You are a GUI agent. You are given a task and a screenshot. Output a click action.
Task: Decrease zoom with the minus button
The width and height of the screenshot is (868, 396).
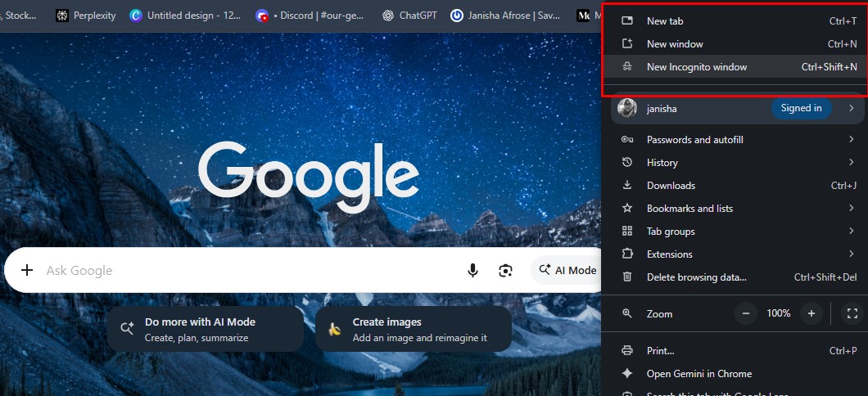click(x=746, y=313)
